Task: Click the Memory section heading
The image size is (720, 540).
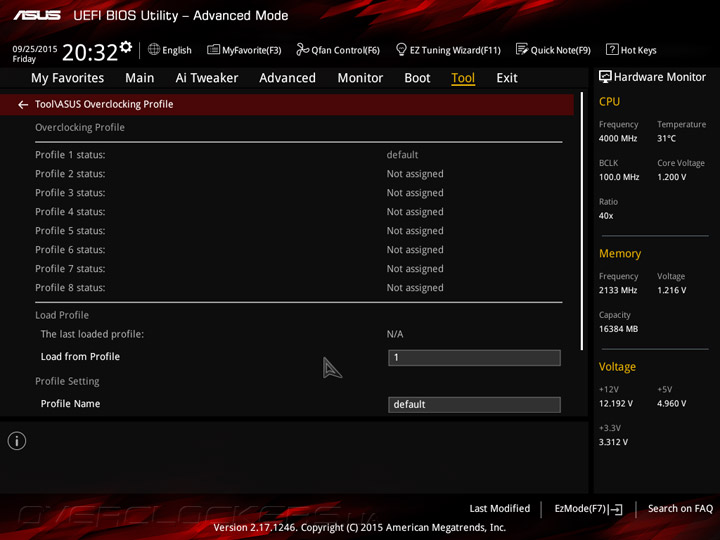Action: point(620,253)
